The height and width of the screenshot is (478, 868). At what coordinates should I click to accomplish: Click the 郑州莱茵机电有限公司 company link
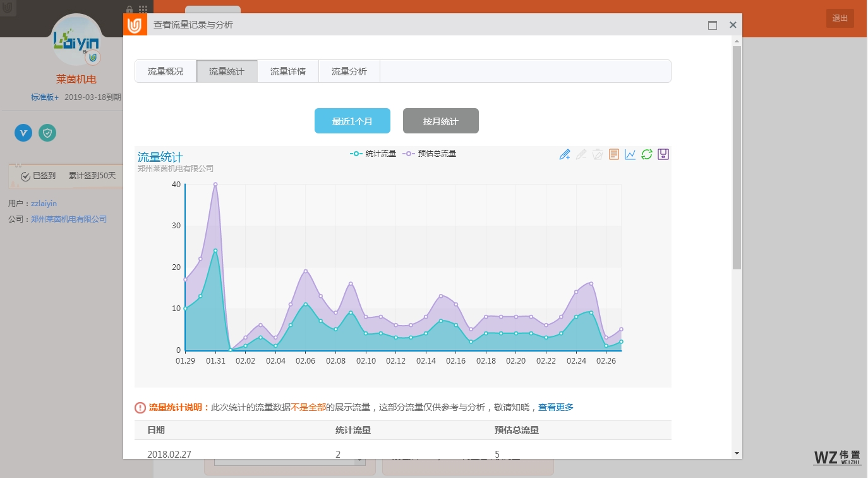[x=69, y=219]
